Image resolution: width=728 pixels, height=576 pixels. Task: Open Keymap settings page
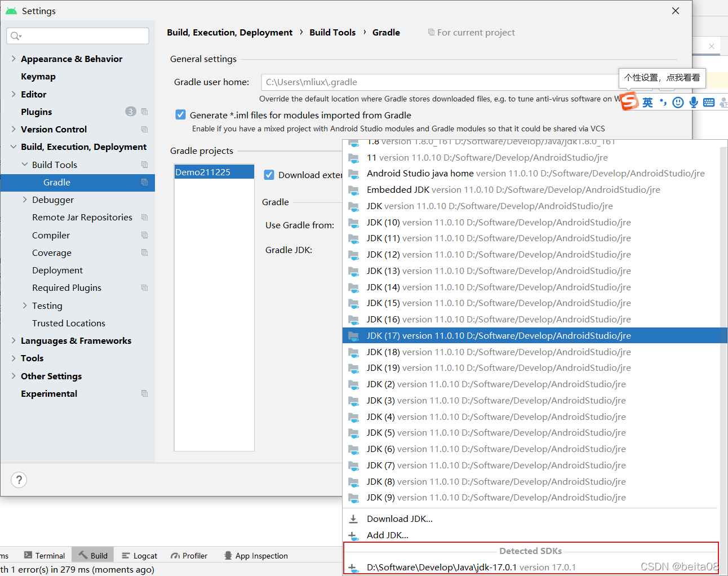(38, 76)
